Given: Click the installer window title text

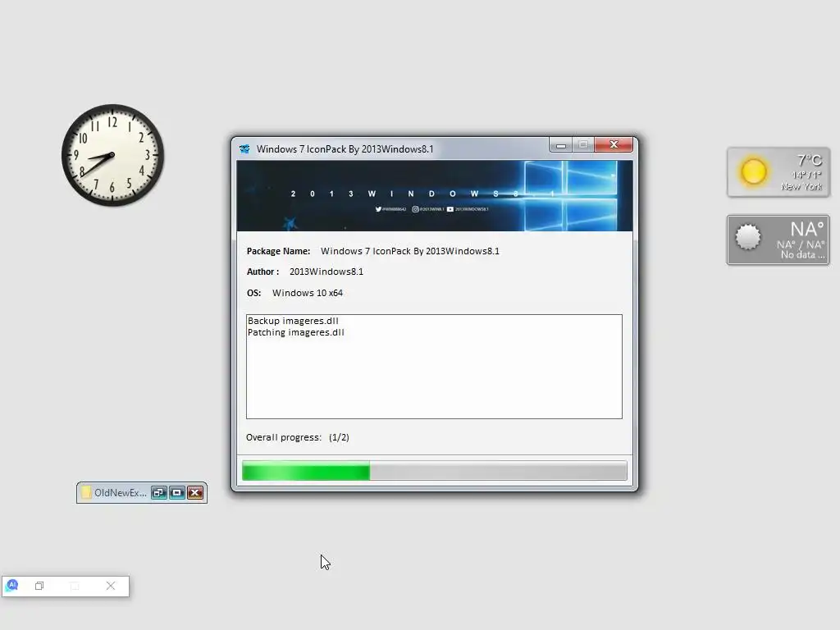Looking at the screenshot, I should 345,149.
